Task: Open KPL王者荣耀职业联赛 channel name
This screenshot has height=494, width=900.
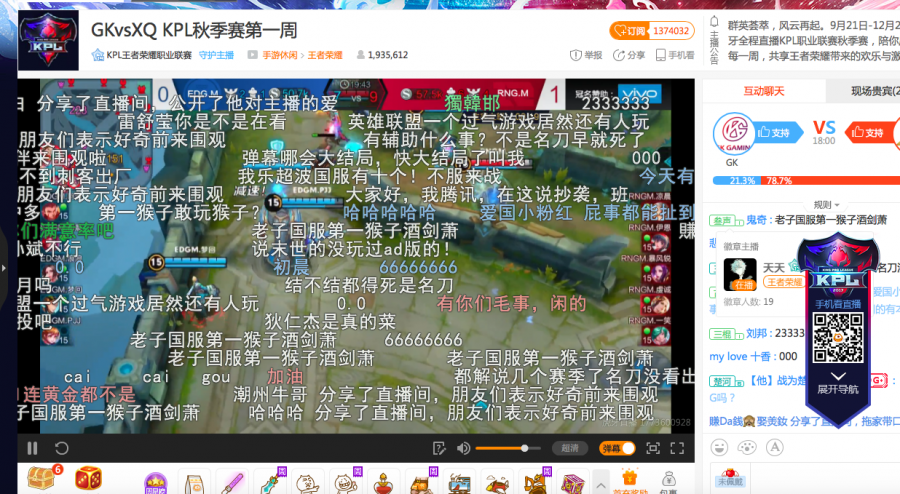Action: [149, 55]
